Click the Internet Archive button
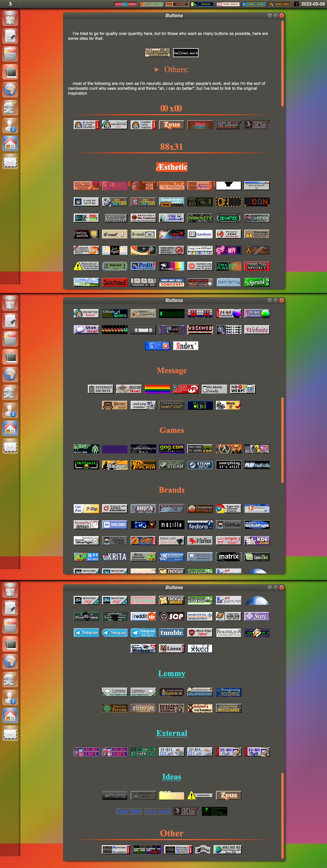The image size is (327, 868). click(x=100, y=389)
